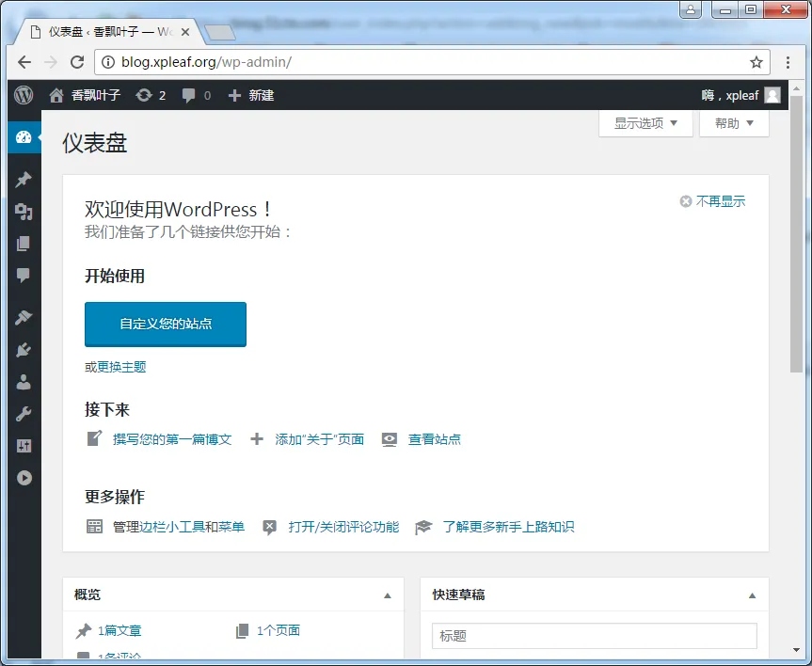Screen dimensions: 812x666
Task: Click 香飘叶子 site name in admin bar
Action: (96, 95)
